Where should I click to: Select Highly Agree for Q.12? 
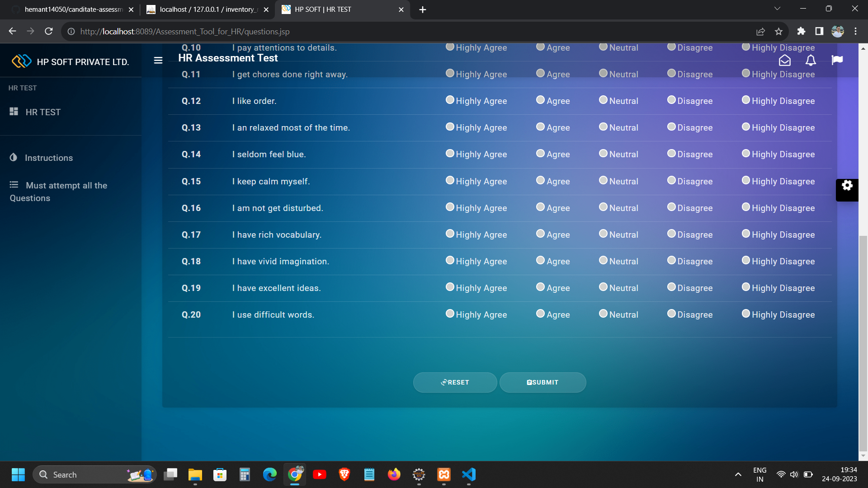coord(450,100)
